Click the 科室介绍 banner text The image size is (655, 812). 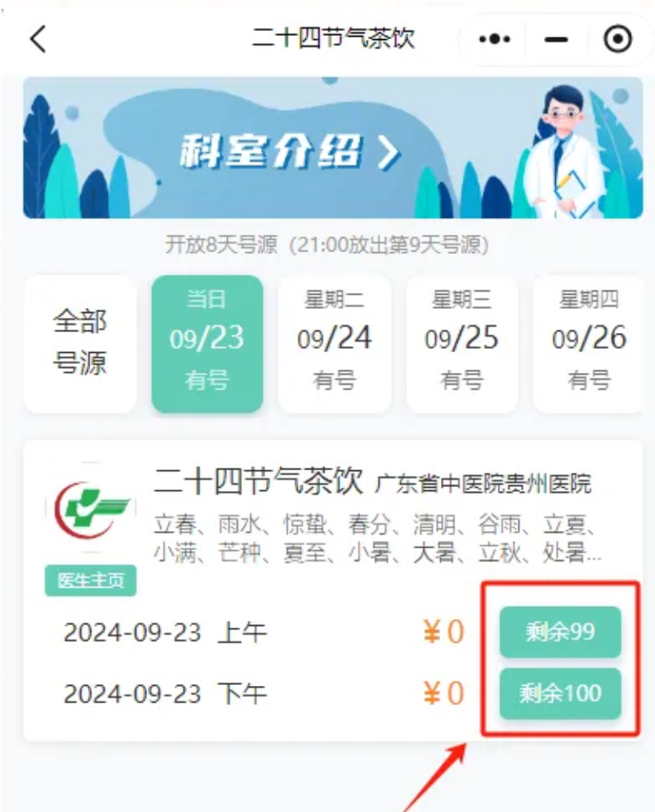click(270, 152)
